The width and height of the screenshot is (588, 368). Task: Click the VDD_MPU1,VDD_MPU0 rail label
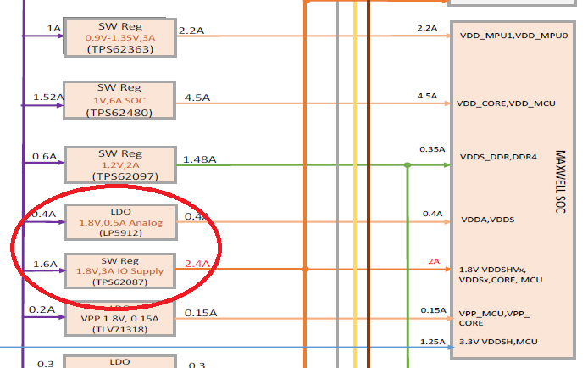(513, 36)
